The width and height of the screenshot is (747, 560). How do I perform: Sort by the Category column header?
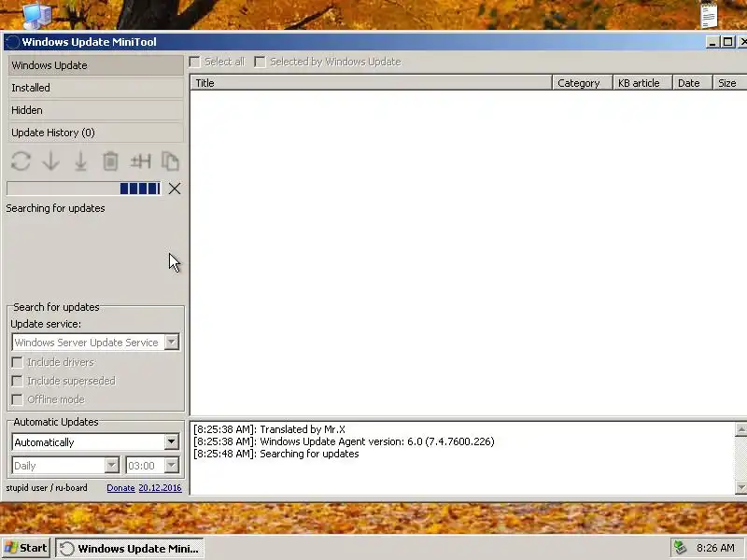coord(582,83)
